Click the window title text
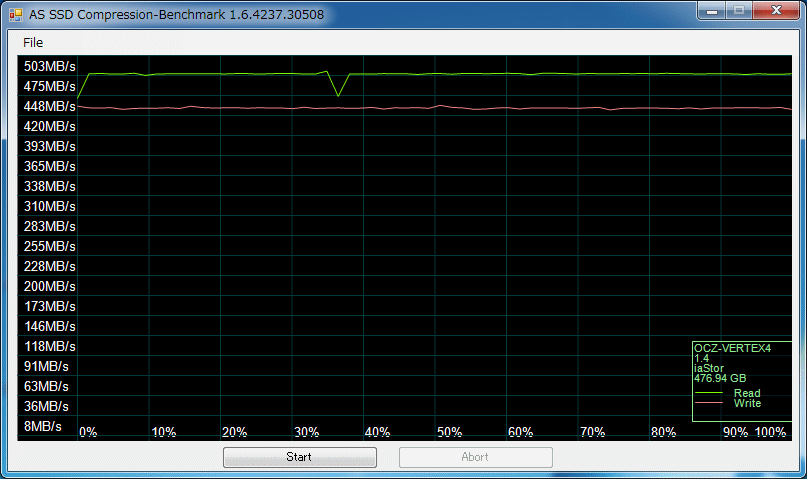 pos(177,14)
